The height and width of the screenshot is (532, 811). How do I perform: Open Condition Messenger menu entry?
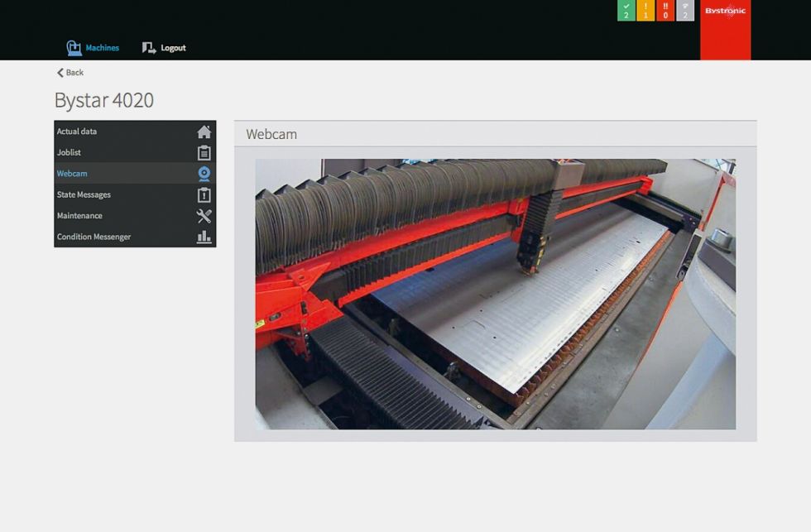click(135, 237)
